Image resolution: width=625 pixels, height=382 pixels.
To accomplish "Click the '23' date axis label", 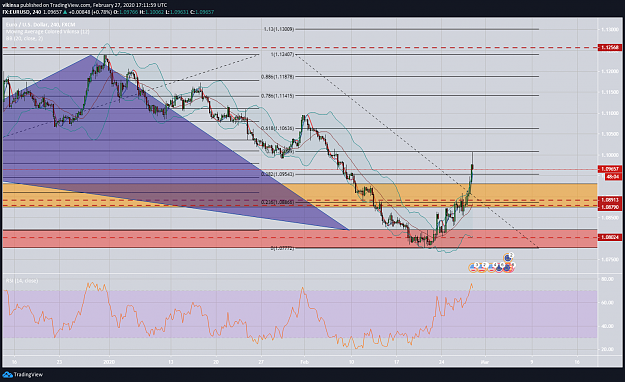I will point(59,362).
